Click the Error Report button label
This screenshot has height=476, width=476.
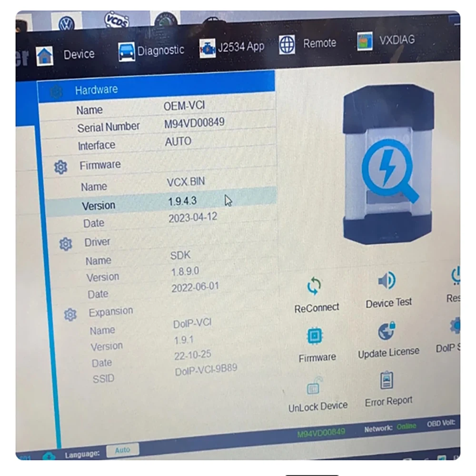(x=388, y=401)
